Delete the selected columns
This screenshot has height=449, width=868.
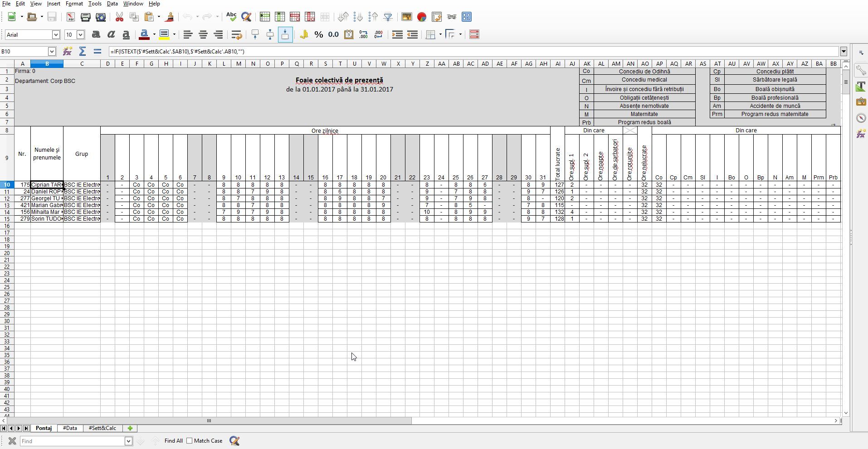[x=310, y=17]
